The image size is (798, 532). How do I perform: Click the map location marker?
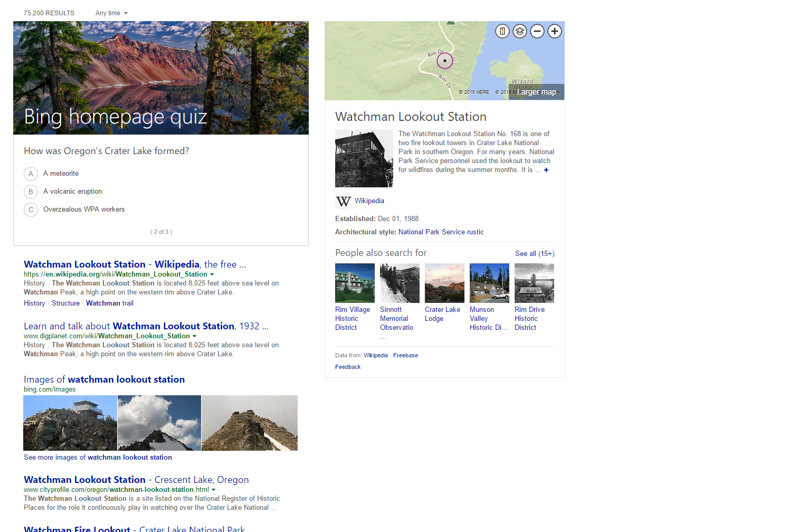click(x=445, y=61)
